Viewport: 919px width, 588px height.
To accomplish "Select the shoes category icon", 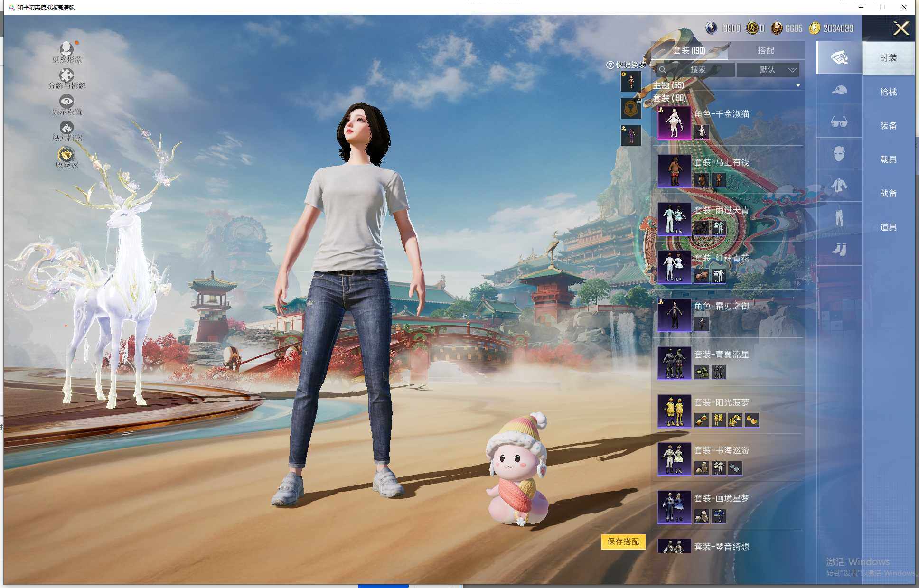I will click(x=839, y=250).
